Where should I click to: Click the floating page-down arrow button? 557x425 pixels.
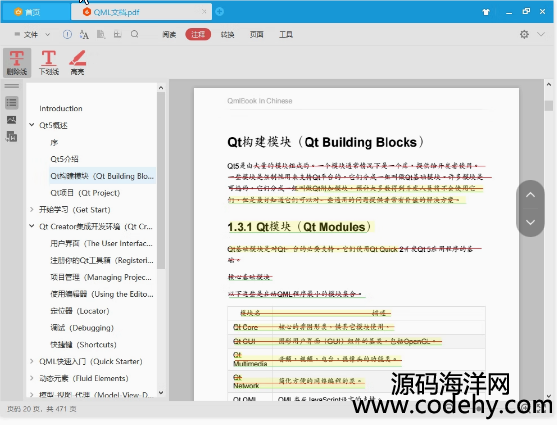point(530,222)
